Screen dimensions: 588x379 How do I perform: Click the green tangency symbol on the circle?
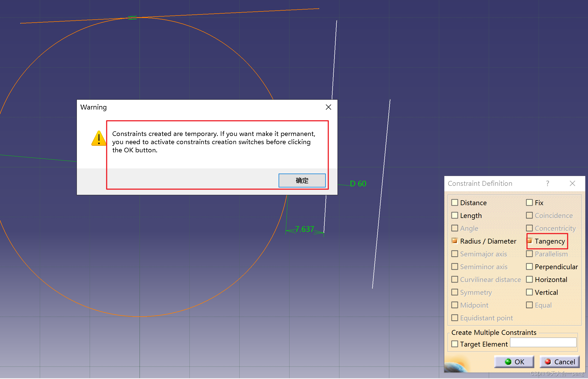(132, 18)
